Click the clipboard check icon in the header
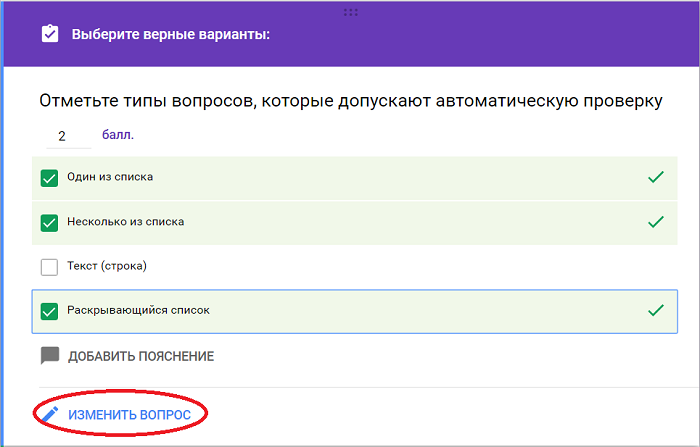Screen dimensions: 700x447 (50, 33)
